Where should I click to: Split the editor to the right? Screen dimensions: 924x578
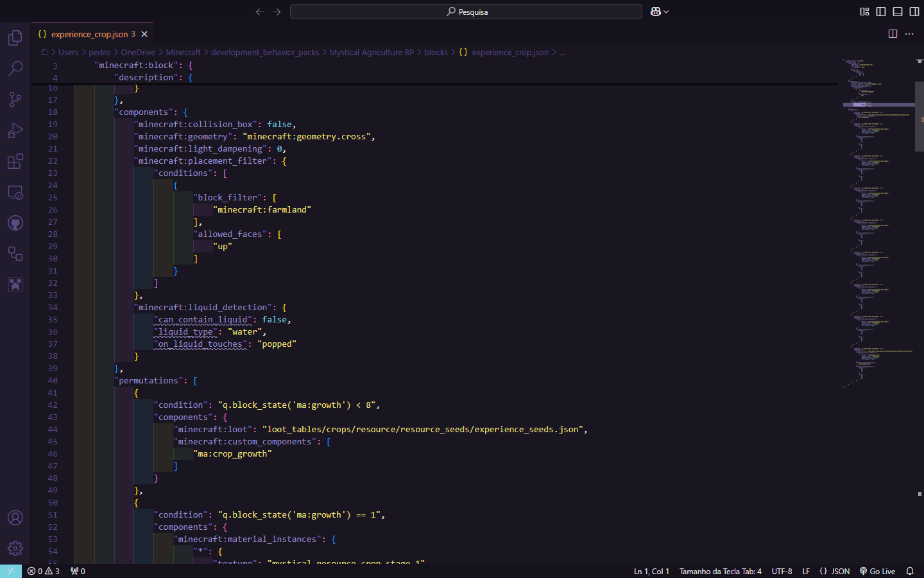893,34
